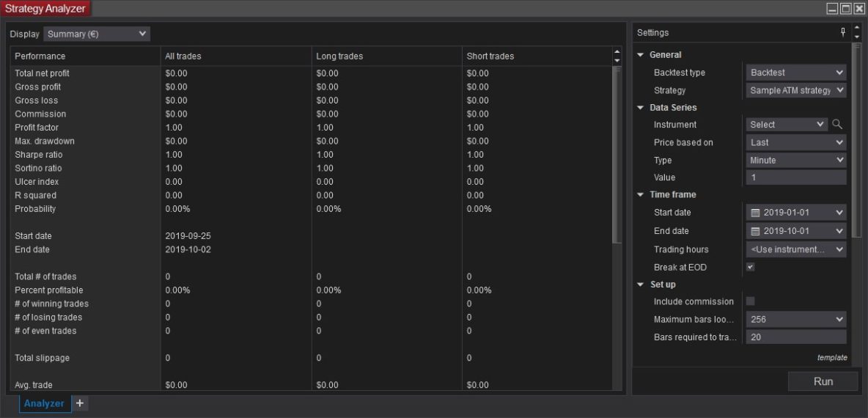The image size is (868, 418).
Task: Switch to the Analyzer tab
Action: coord(44,403)
